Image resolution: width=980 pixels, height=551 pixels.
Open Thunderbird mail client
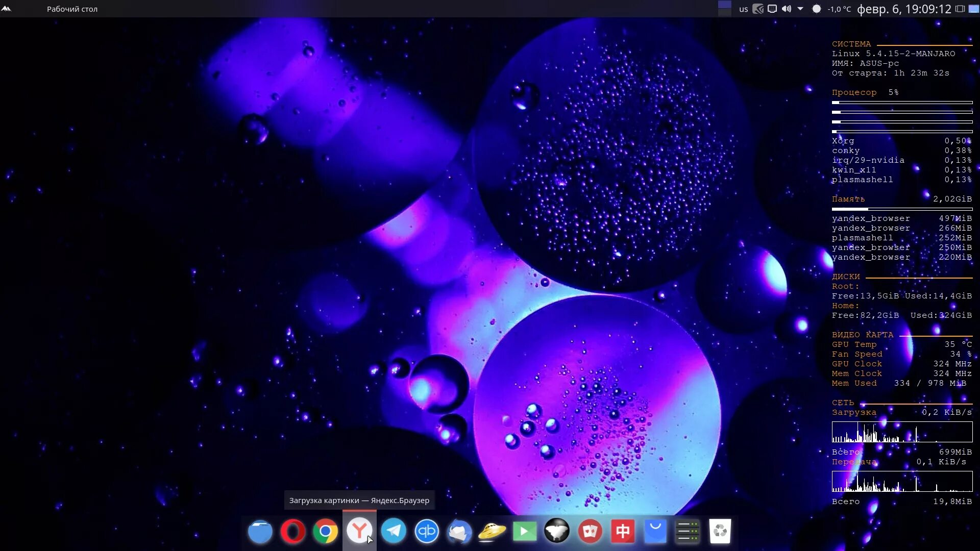[459, 532]
